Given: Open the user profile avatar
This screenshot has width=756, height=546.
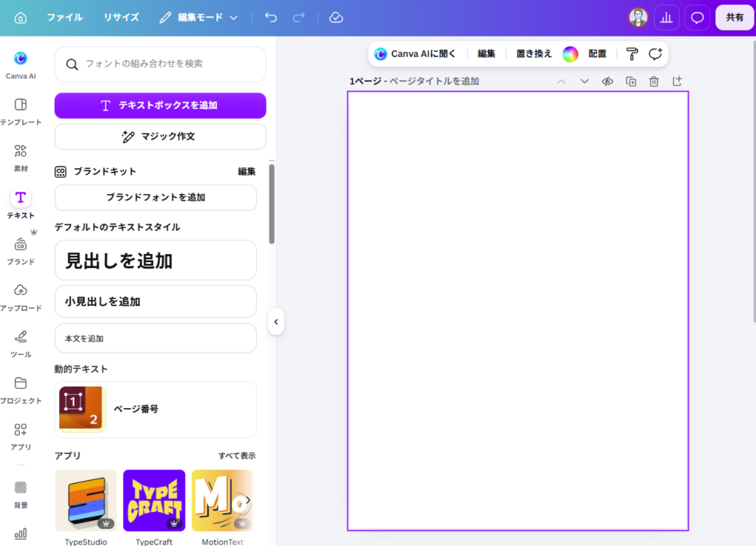Looking at the screenshot, I should click(x=638, y=18).
